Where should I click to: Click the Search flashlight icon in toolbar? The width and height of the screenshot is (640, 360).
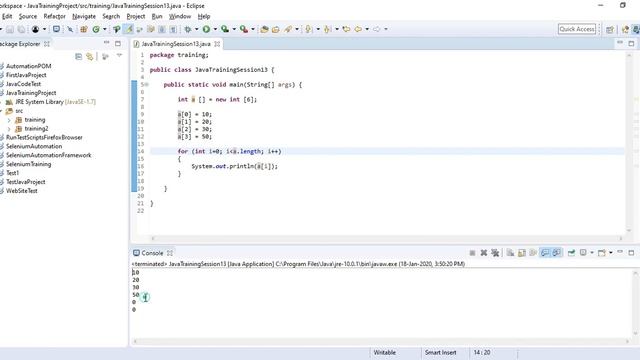pos(288,29)
